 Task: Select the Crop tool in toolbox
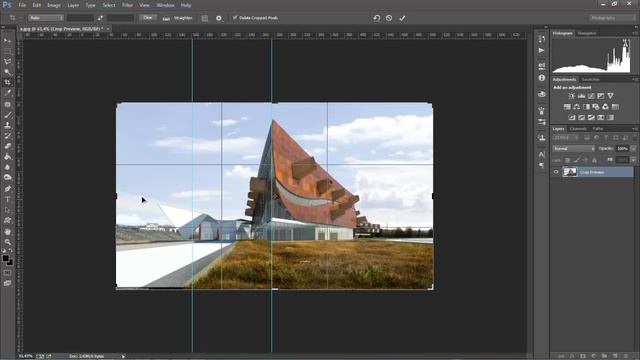pyautogui.click(x=7, y=83)
